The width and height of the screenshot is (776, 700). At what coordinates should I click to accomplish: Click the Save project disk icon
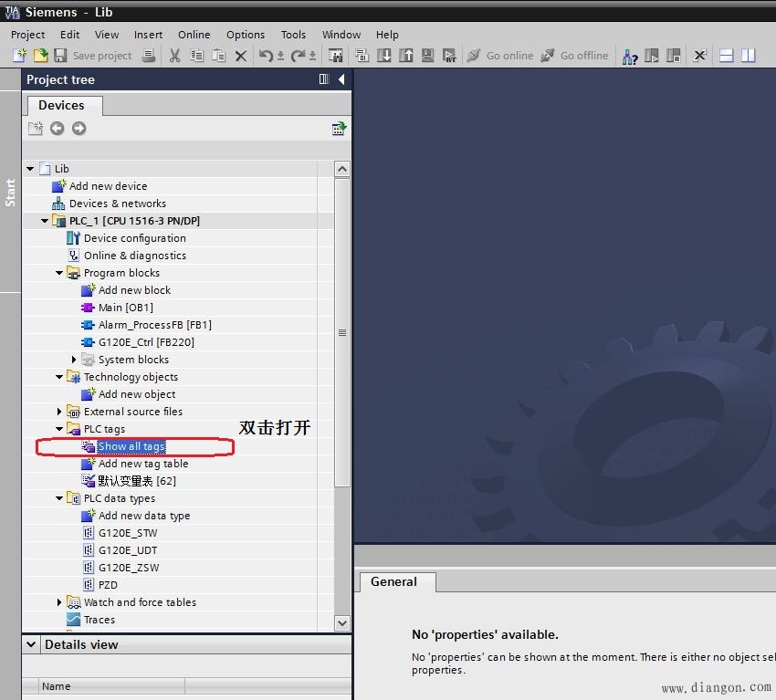coord(60,56)
